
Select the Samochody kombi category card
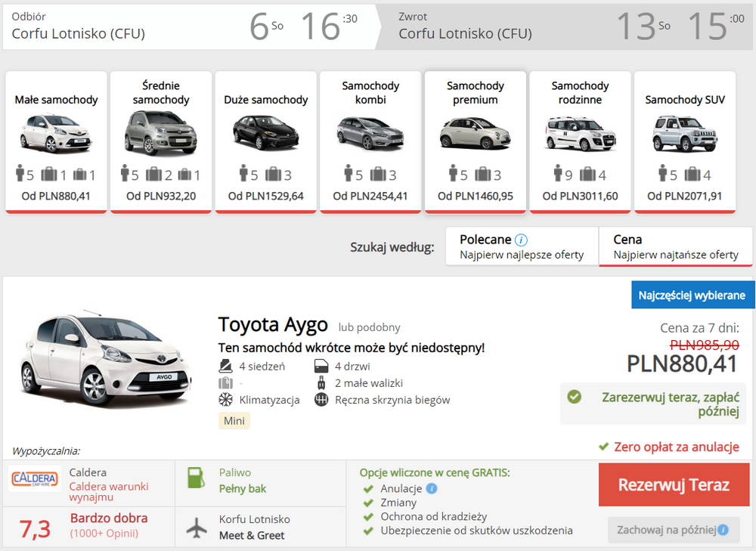point(370,142)
